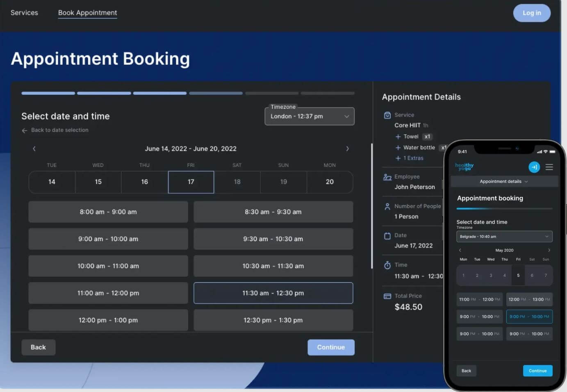Click the plus icon next to Water bottle
The height and width of the screenshot is (392, 567).
coord(398,148)
